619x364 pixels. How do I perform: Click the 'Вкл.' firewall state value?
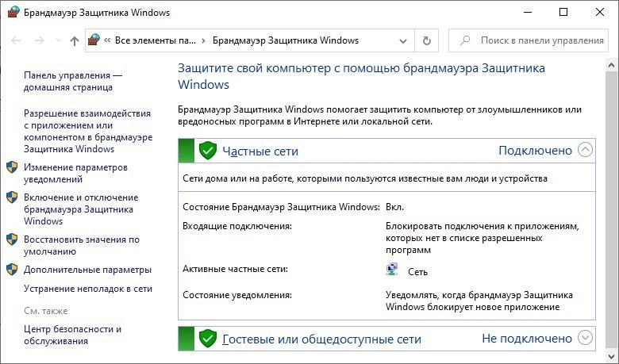click(394, 207)
